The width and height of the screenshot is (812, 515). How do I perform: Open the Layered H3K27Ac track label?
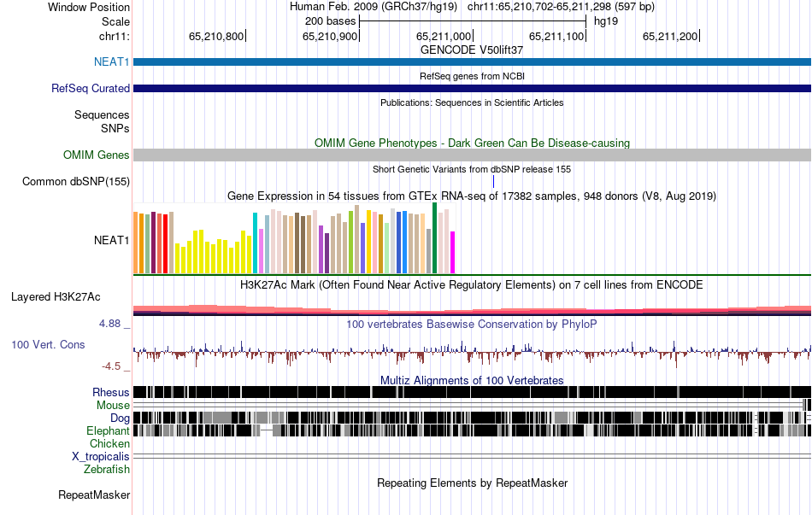click(x=56, y=297)
